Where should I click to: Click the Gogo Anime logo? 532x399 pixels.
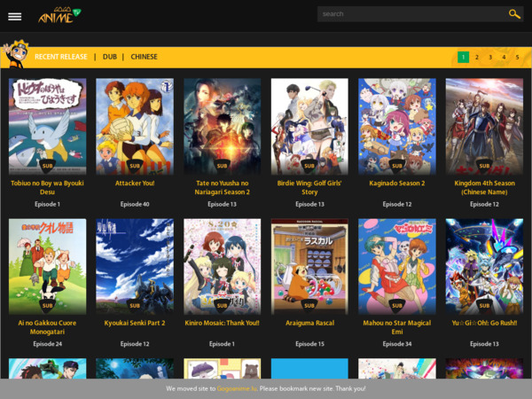click(59, 15)
